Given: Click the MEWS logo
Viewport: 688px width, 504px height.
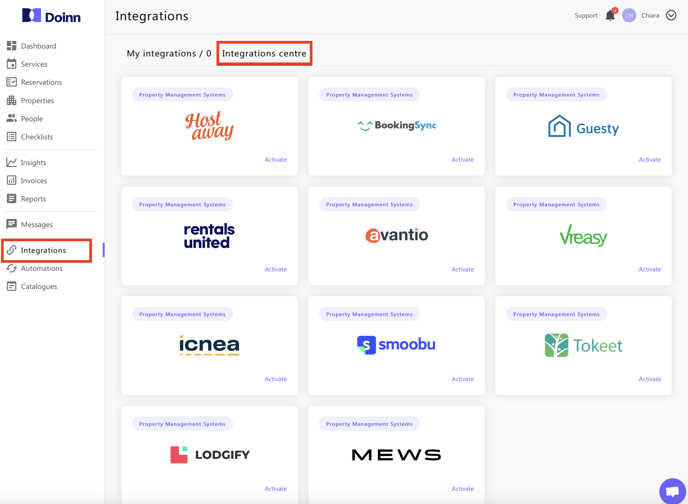Looking at the screenshot, I should (x=397, y=455).
